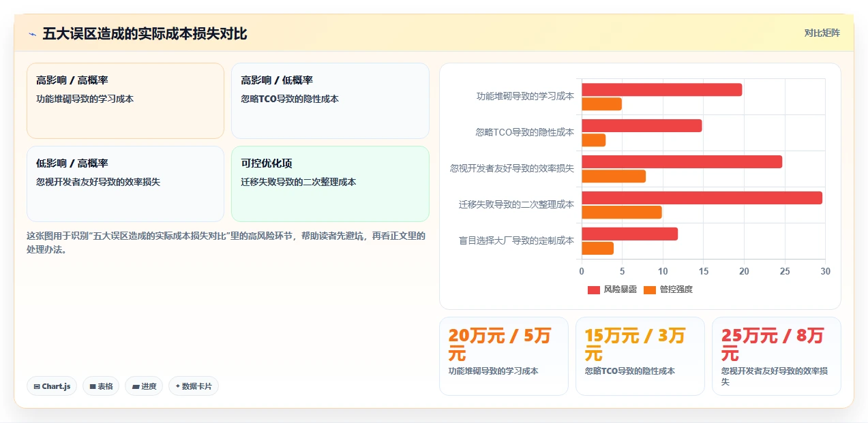Click the orange bar for 功能堆砌导致的学习成本
868x423 pixels.
pos(601,104)
